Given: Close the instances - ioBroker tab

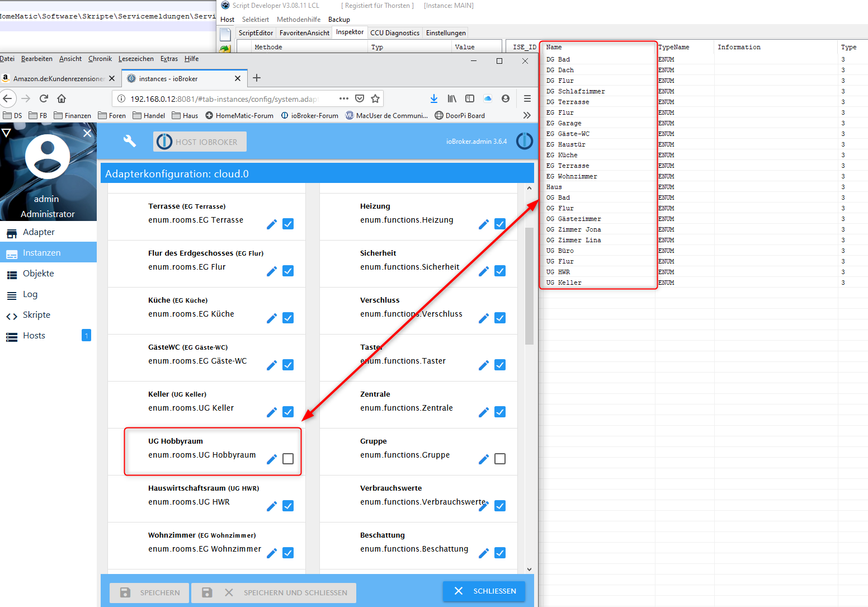Looking at the screenshot, I should 238,78.
